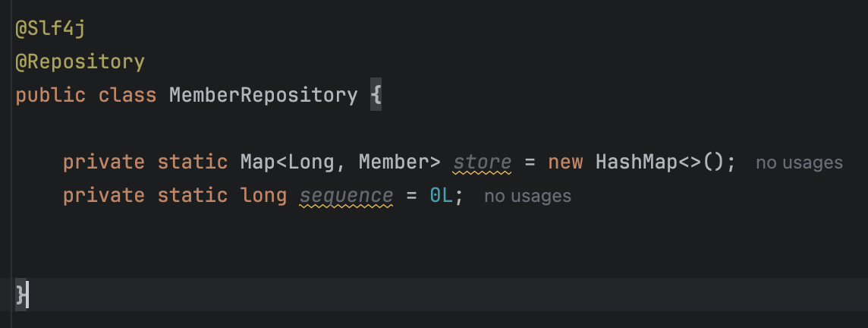This screenshot has width=868, height=328.
Task: Click the new keyword before HashMap
Action: [566, 162]
